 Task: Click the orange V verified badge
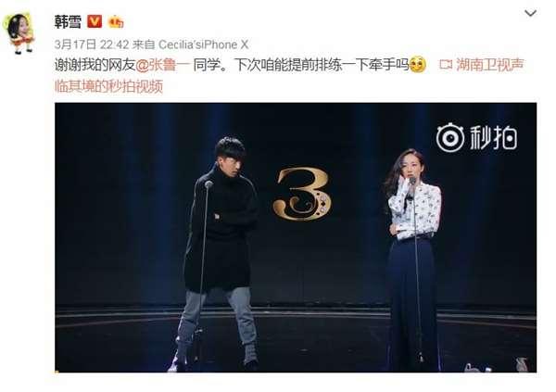[x=95, y=21]
